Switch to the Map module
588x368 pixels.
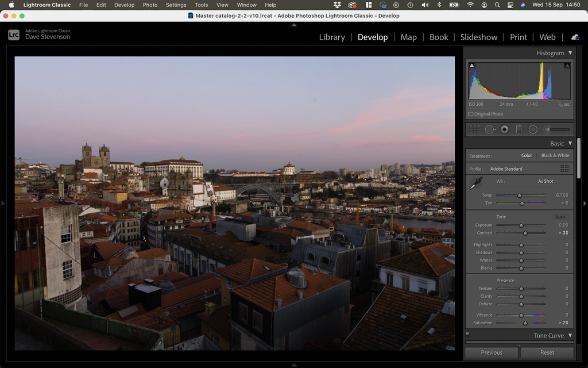(x=408, y=37)
